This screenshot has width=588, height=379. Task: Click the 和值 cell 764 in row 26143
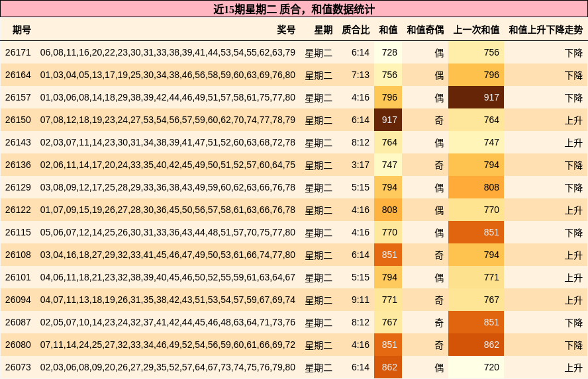388,142
